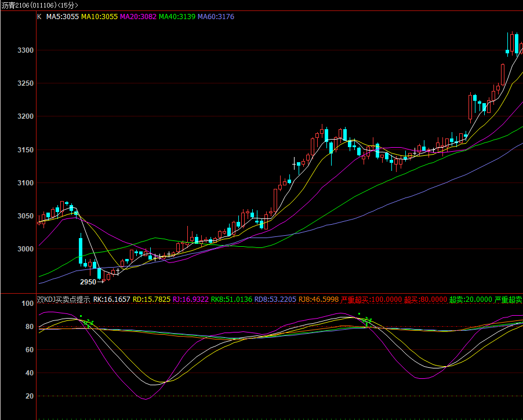
Task: Click the 2950 low price annotation
Action: [88, 282]
